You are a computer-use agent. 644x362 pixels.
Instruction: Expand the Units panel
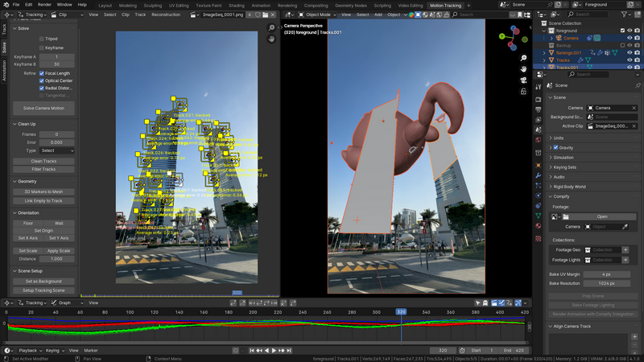[559, 138]
